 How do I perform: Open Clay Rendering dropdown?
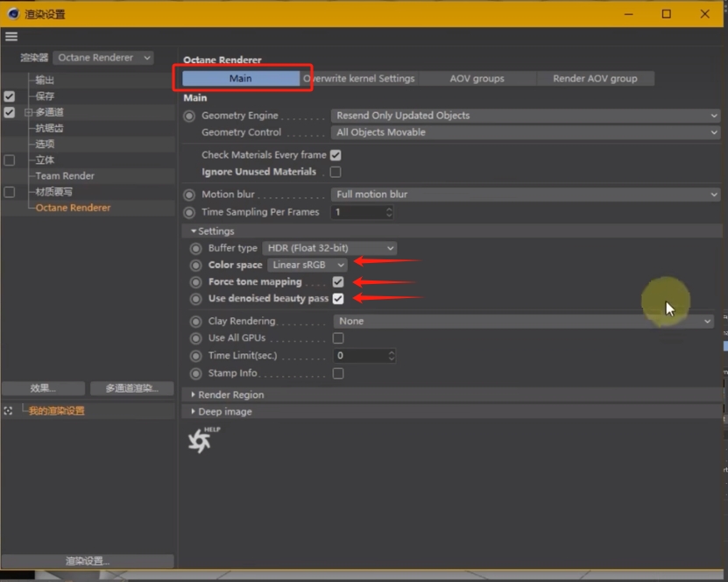click(523, 322)
